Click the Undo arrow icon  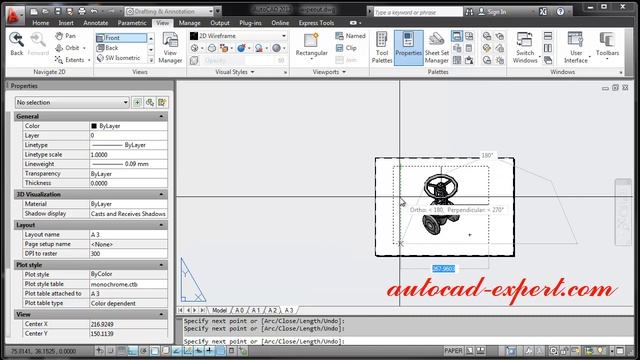[x=94, y=11]
